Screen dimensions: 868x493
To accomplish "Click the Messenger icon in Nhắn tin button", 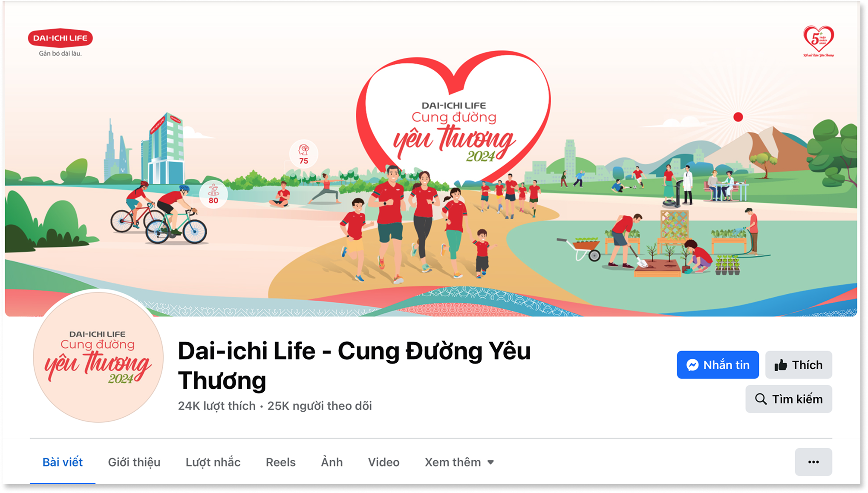I will [692, 365].
